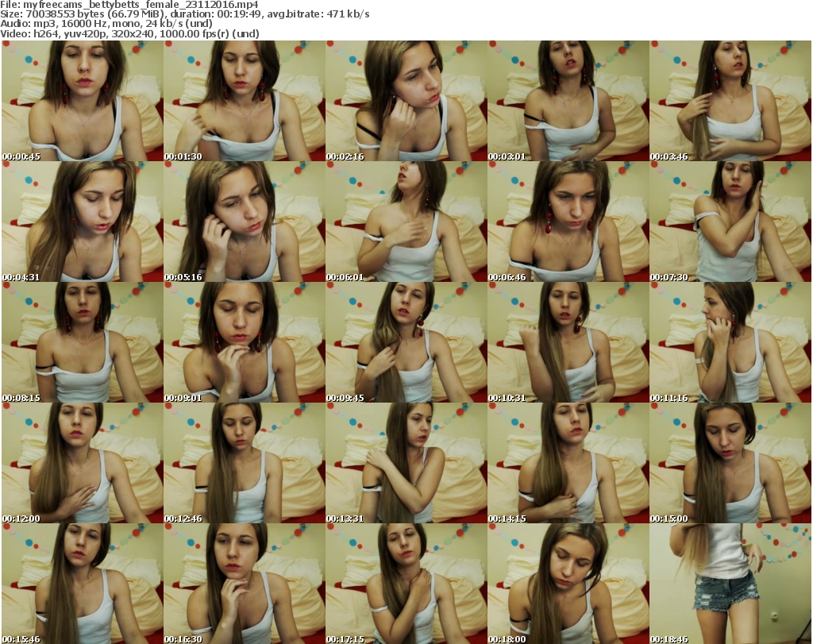Select the thumbnail frame stamped 00:12:46
This screenshot has height=644, width=813.
[x=245, y=463]
